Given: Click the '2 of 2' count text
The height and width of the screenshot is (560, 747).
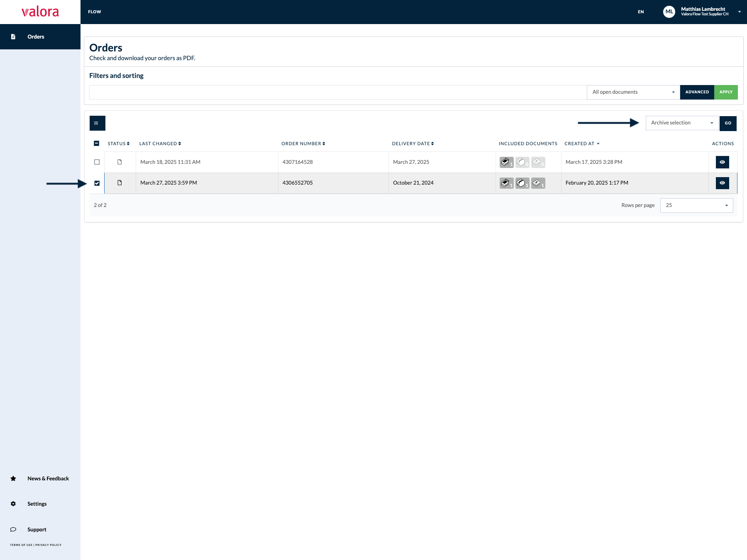Looking at the screenshot, I should click(100, 205).
